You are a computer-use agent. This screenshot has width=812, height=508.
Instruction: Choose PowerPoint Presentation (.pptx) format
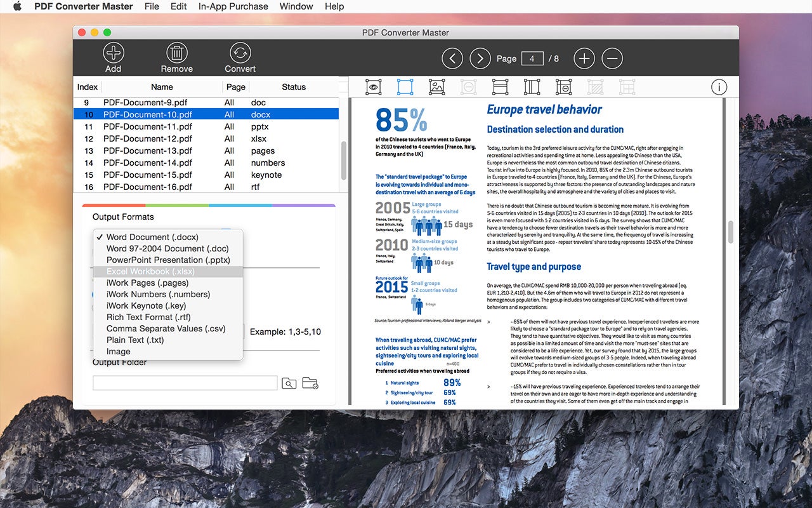coord(168,260)
